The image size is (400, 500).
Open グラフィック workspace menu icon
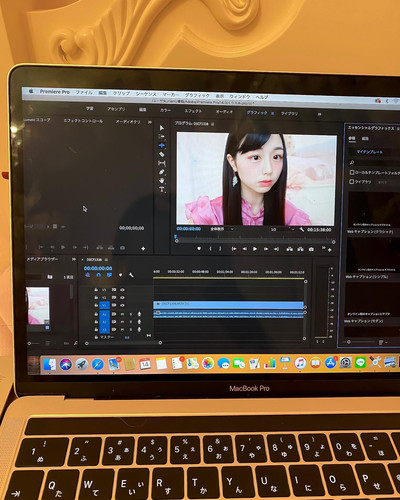click(x=272, y=113)
